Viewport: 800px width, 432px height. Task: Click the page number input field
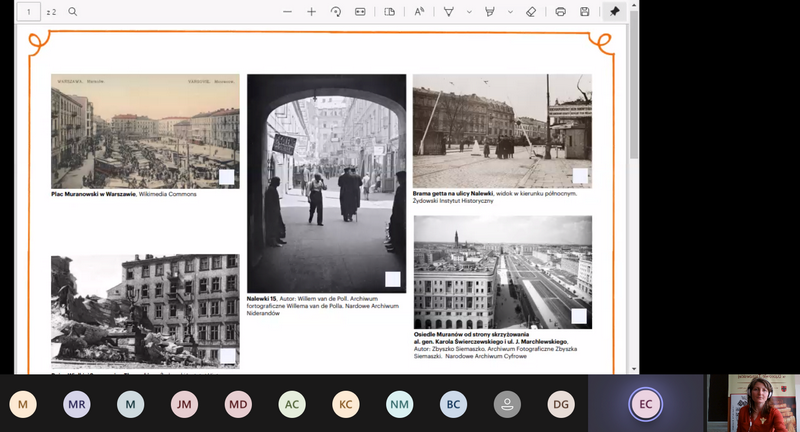[x=27, y=12]
